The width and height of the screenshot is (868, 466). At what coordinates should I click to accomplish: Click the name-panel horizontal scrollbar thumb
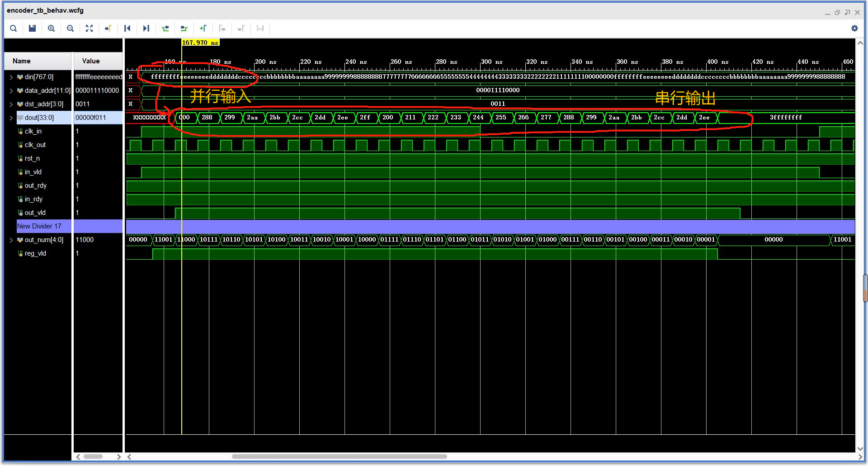coord(93,456)
